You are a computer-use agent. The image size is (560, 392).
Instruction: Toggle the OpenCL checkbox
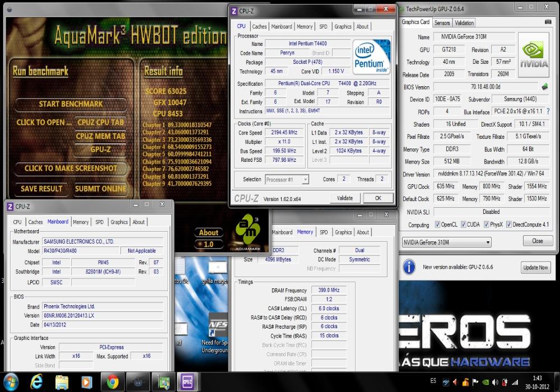coord(437,224)
